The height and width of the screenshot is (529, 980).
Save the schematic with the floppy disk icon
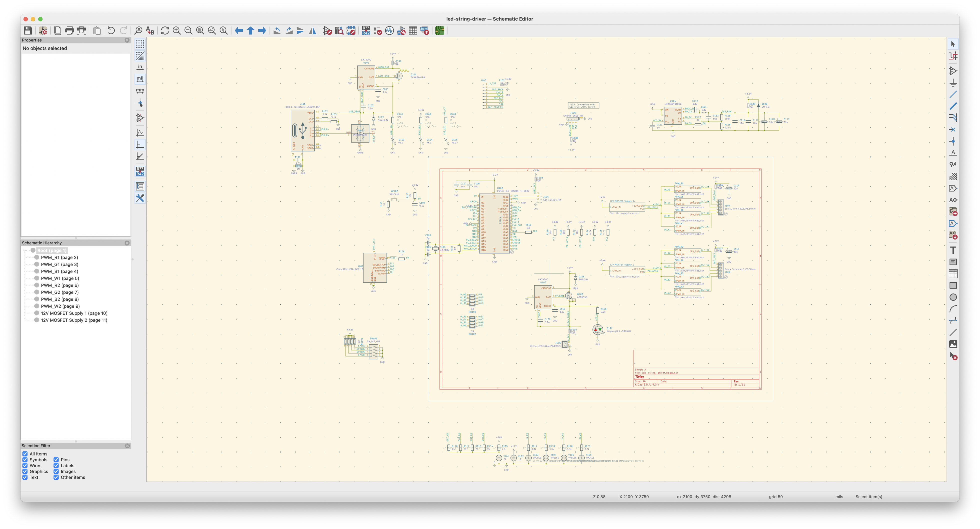pos(28,30)
